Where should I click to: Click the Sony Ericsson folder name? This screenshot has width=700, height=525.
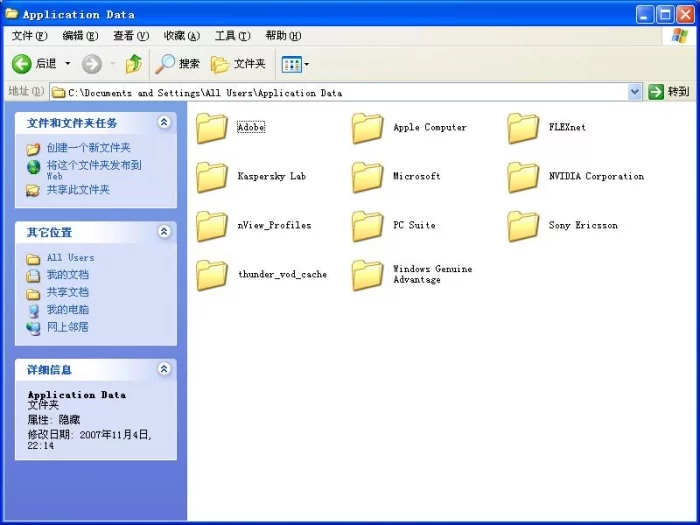click(583, 225)
